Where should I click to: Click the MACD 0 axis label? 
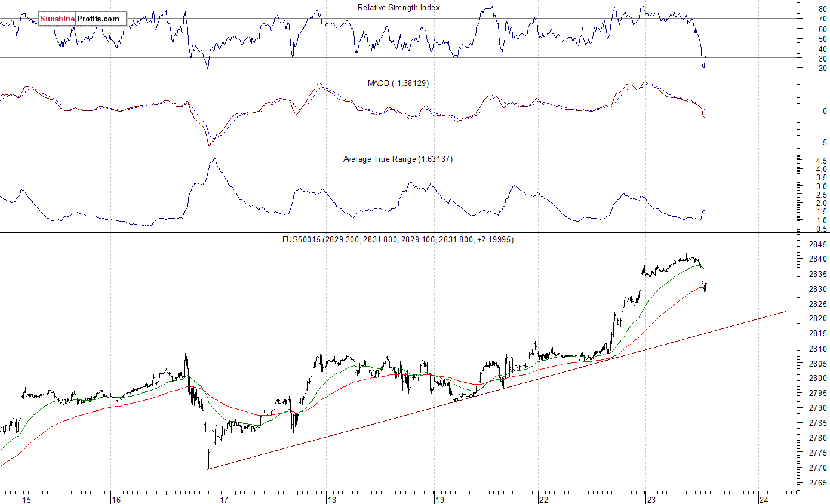pyautogui.click(x=825, y=111)
